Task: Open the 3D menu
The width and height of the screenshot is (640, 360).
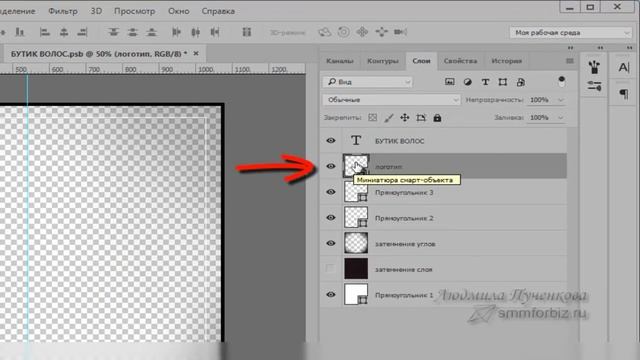Action: coord(96,11)
